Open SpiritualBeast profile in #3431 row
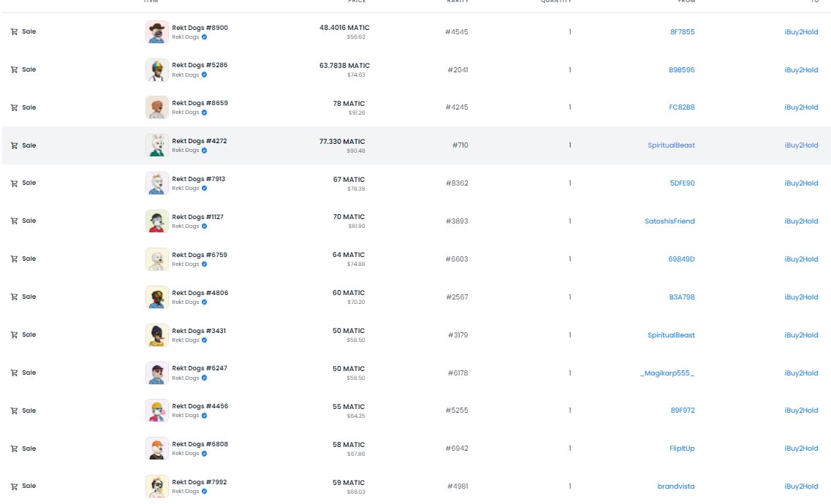 pyautogui.click(x=671, y=335)
